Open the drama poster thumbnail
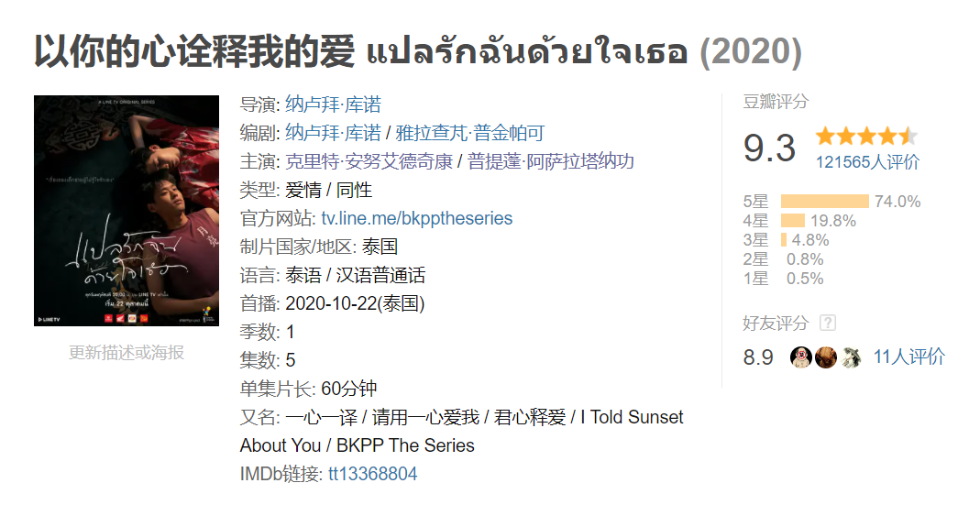Image resolution: width=980 pixels, height=505 pixels. [127, 211]
